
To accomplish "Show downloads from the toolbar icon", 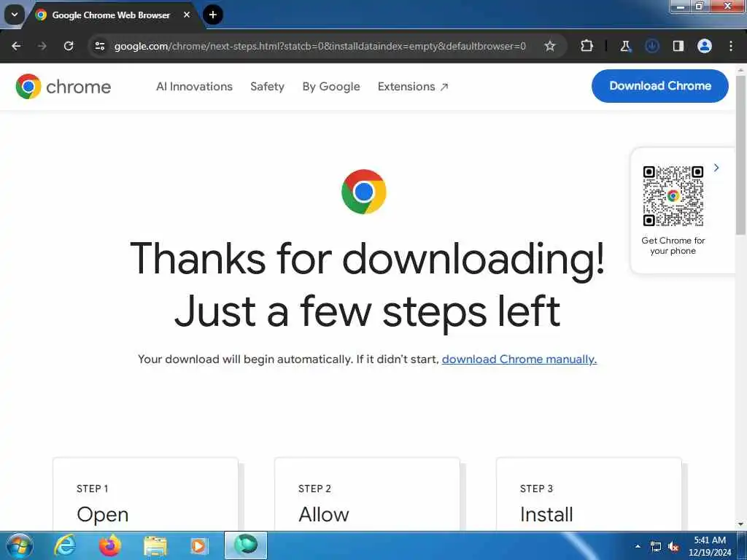I will [x=651, y=46].
